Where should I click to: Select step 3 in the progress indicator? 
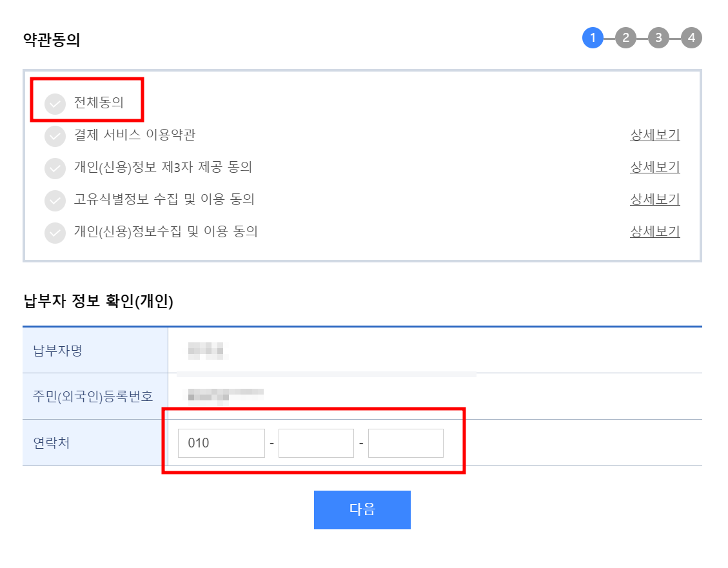tap(658, 37)
